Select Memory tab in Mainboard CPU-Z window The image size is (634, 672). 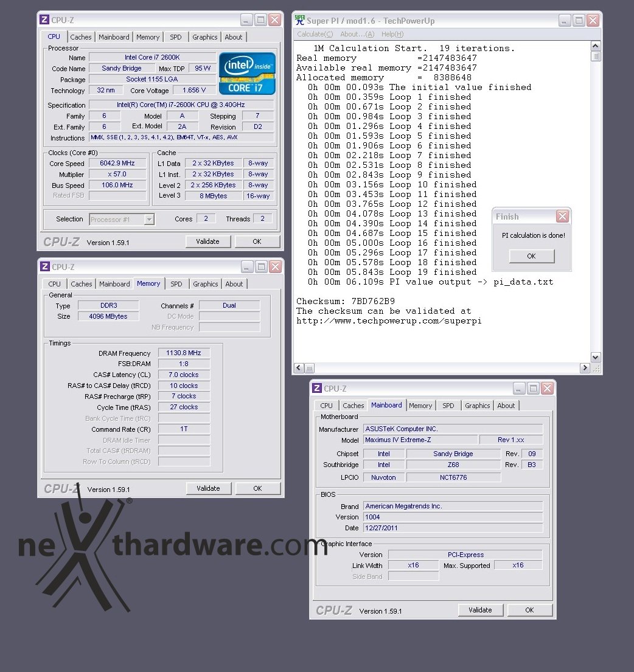pyautogui.click(x=420, y=406)
